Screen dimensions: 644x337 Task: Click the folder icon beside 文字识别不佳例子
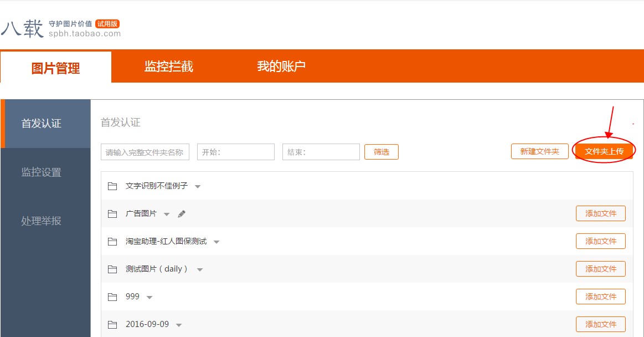[112, 186]
